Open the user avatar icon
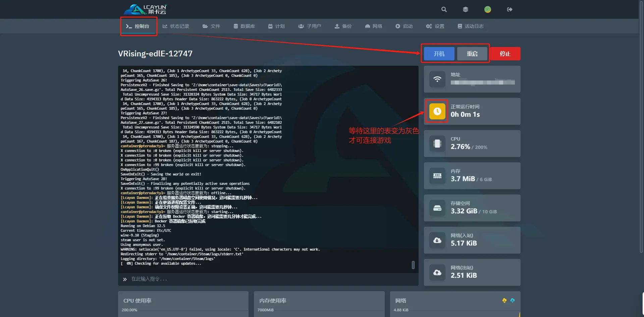The image size is (644, 317). [x=488, y=9]
